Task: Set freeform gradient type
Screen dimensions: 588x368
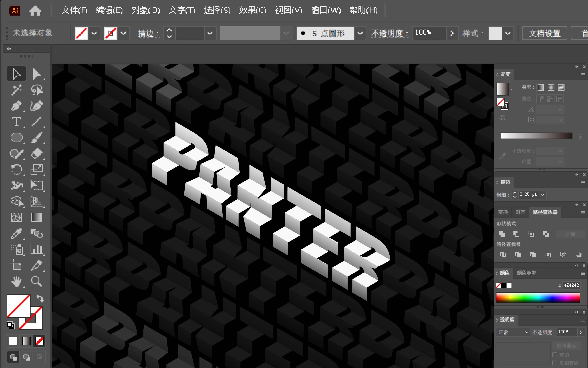Action: [x=561, y=87]
